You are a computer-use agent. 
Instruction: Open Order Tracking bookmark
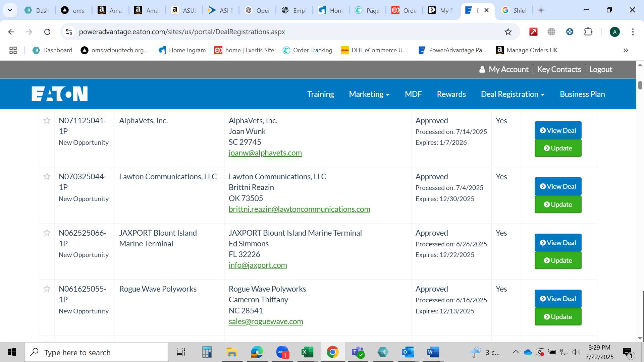pyautogui.click(x=307, y=50)
